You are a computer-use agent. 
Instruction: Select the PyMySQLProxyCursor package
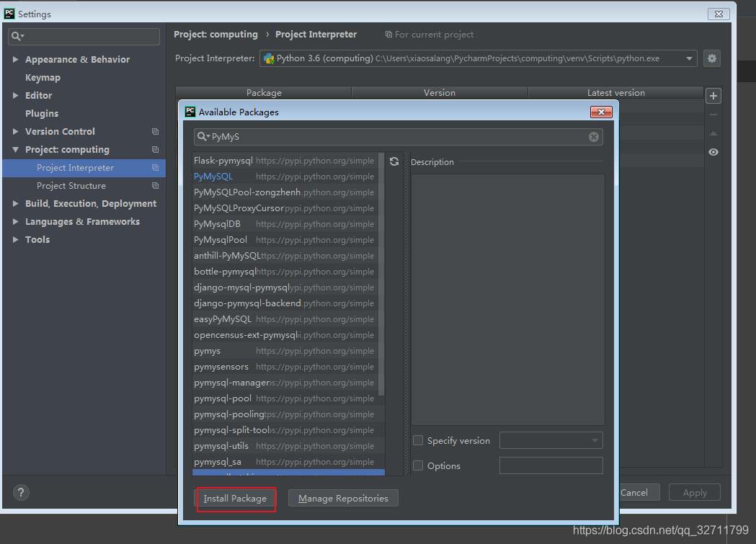(x=285, y=208)
